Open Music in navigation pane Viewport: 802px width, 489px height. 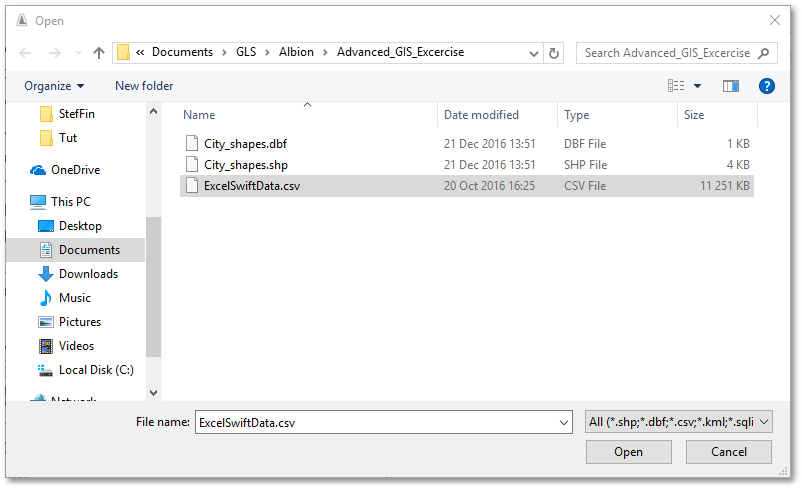[x=75, y=298]
